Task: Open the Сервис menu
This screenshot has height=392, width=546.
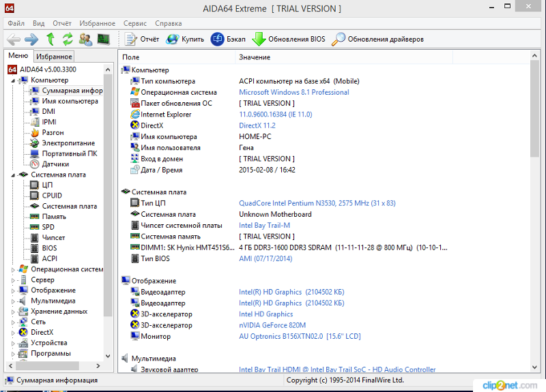Action: [134, 23]
